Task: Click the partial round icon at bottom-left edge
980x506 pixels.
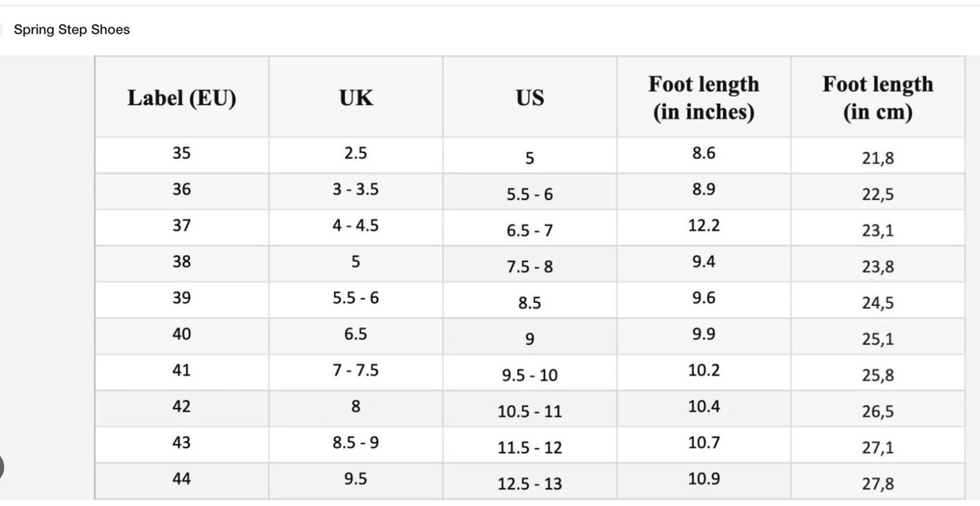Action: (x=1, y=467)
